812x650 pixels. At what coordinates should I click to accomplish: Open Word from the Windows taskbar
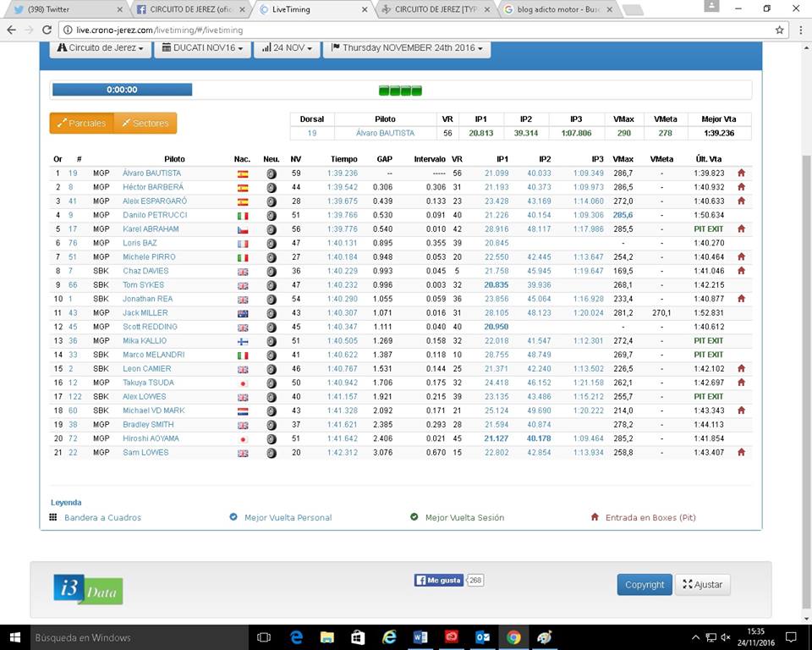(x=420, y=637)
